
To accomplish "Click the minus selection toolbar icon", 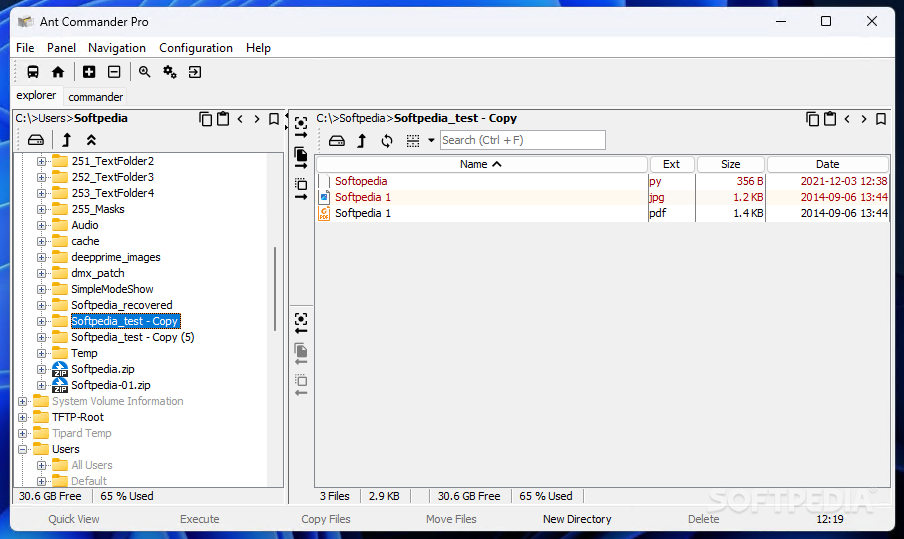I will (114, 72).
